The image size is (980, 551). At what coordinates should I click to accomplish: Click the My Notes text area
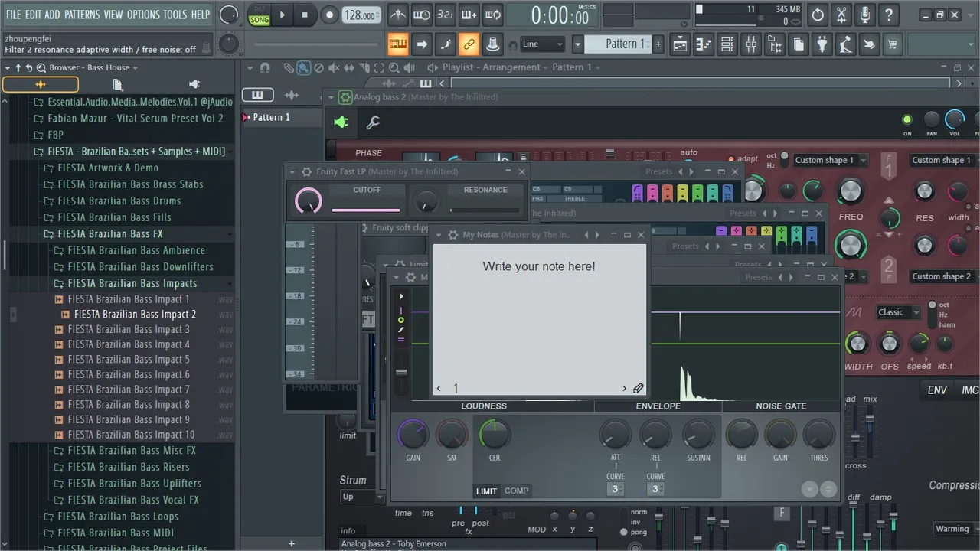[539, 312]
